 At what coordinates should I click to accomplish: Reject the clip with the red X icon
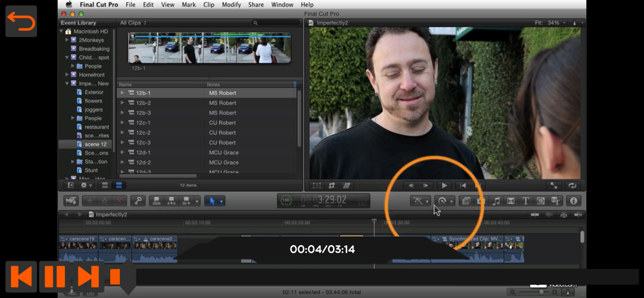click(x=119, y=201)
